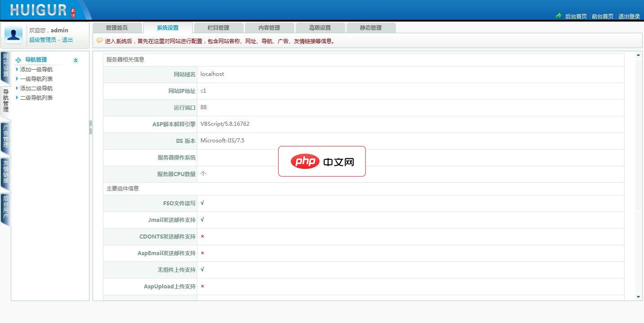This screenshot has width=644, height=323.
Task: Click the plus icon beside 导航管理
Action: 18,60
